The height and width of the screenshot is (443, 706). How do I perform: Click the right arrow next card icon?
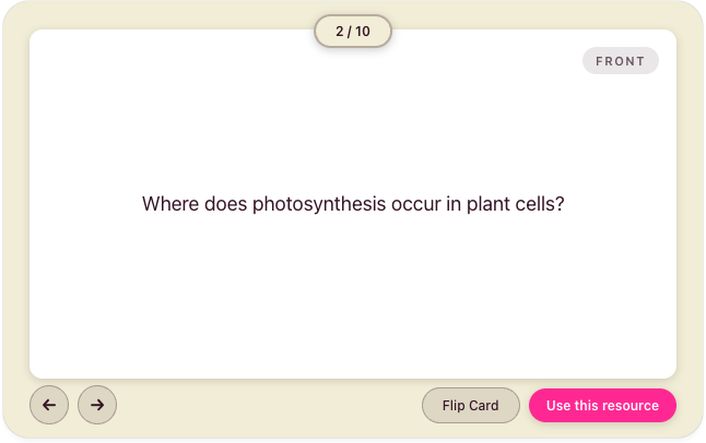click(x=97, y=405)
